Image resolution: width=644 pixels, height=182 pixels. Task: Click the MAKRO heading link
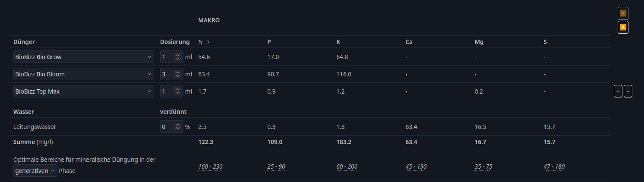[x=209, y=20]
